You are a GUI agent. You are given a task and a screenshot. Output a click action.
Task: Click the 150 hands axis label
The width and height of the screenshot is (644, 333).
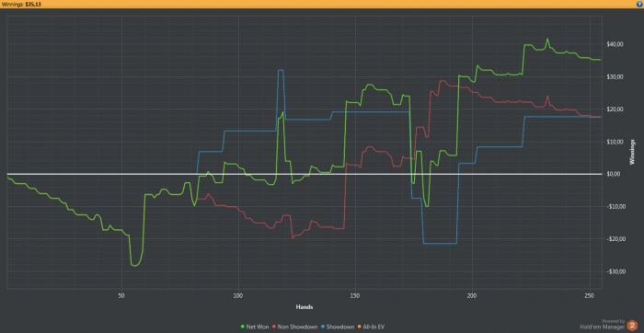click(x=355, y=295)
